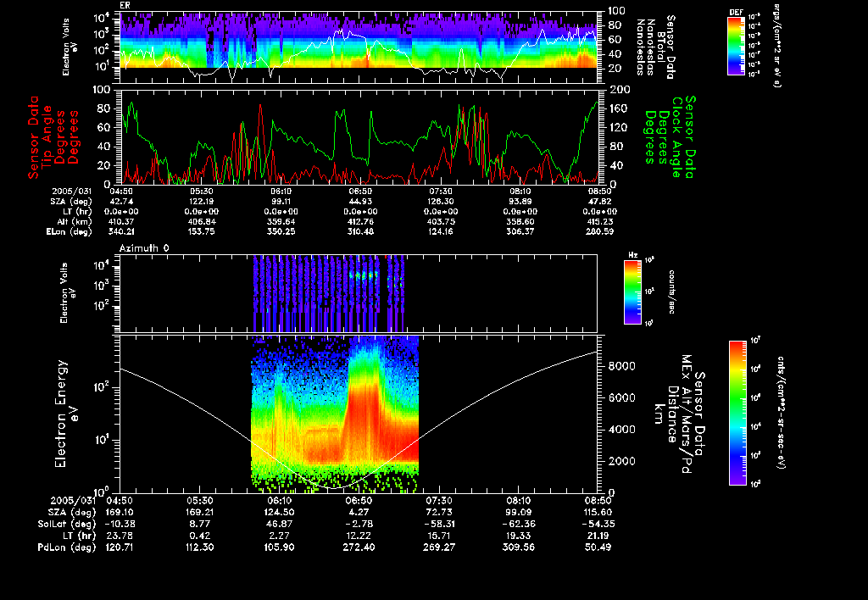Click the 'Alt (km)' row label
The width and height of the screenshot is (868, 600).
[75, 221]
